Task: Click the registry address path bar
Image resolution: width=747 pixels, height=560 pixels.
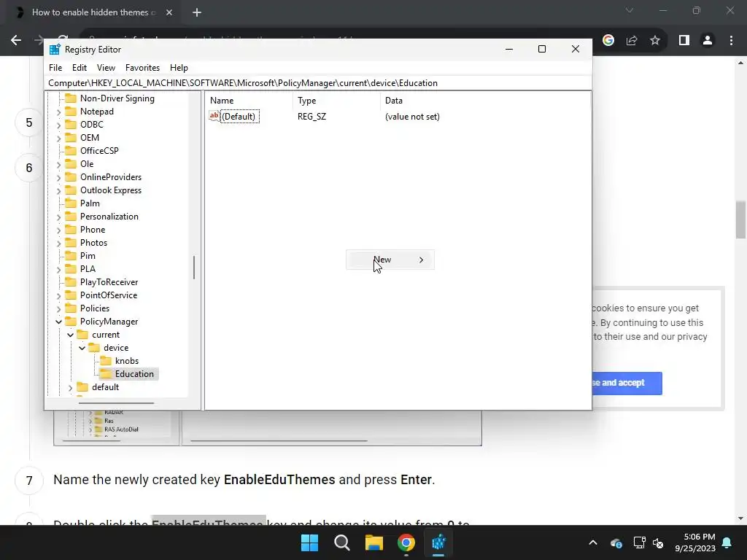Action: (318, 83)
